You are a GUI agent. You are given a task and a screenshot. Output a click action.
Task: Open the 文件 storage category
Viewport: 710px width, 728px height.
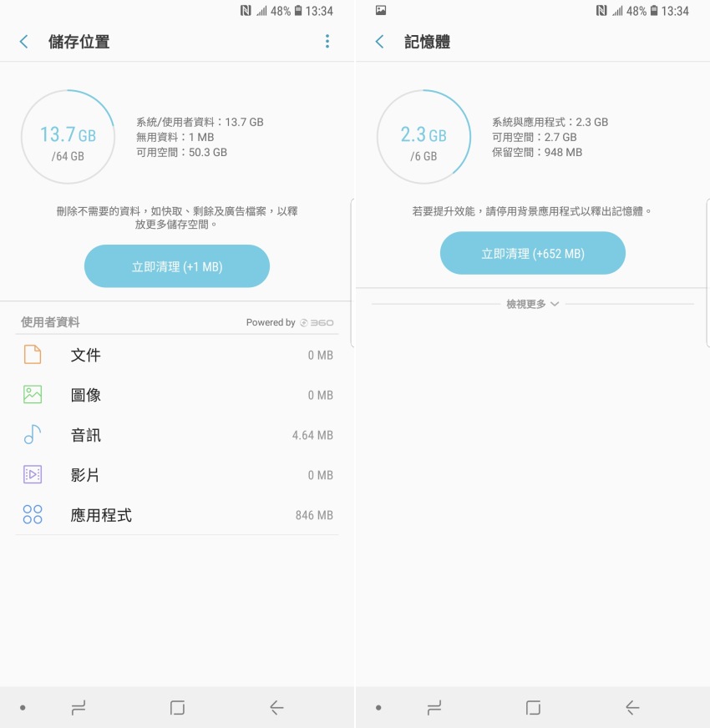pos(177,355)
